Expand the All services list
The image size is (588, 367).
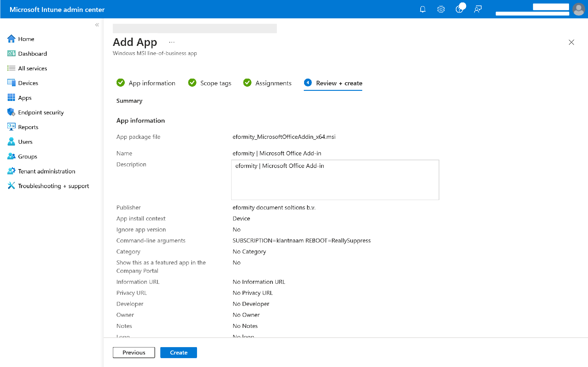[11, 68]
